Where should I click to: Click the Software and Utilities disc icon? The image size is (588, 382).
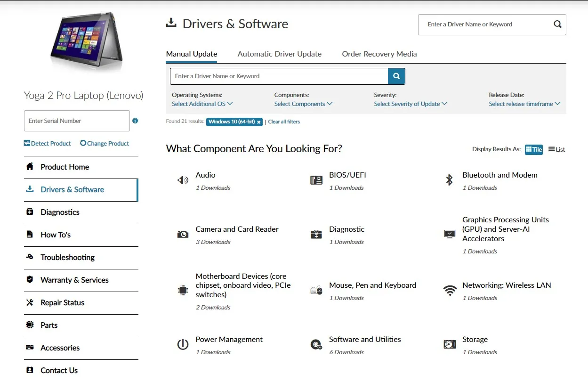pyautogui.click(x=316, y=345)
